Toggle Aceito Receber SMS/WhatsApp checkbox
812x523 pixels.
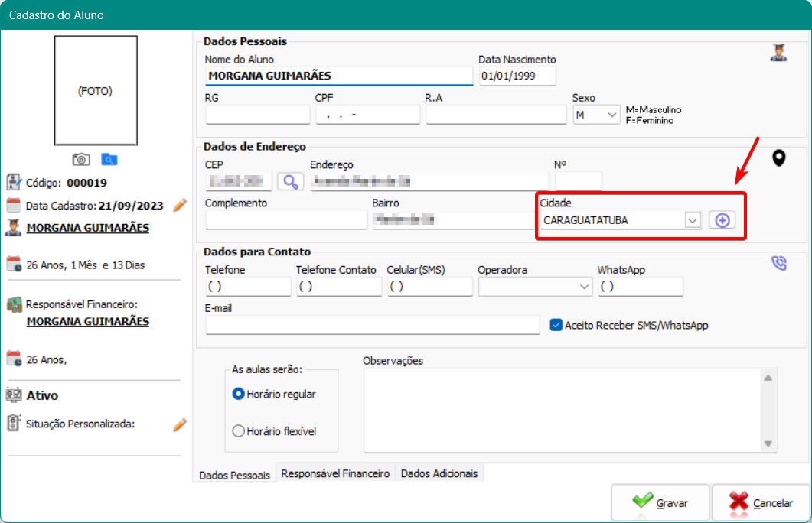point(556,325)
